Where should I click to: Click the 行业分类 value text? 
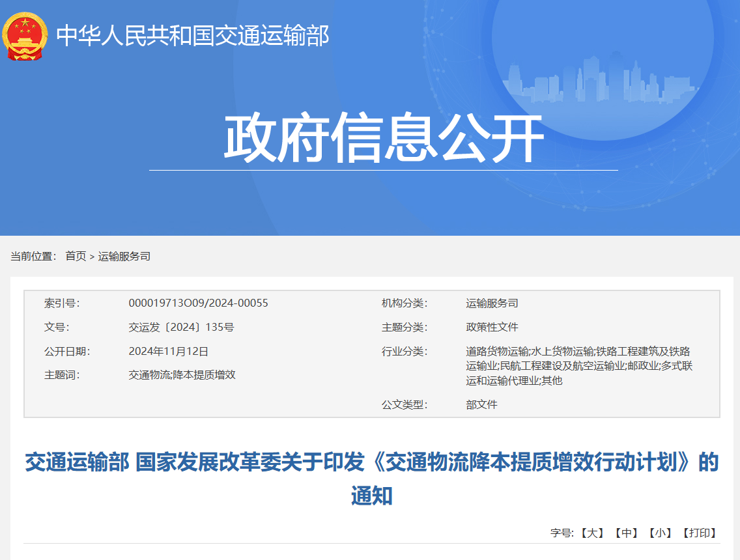[x=579, y=365]
